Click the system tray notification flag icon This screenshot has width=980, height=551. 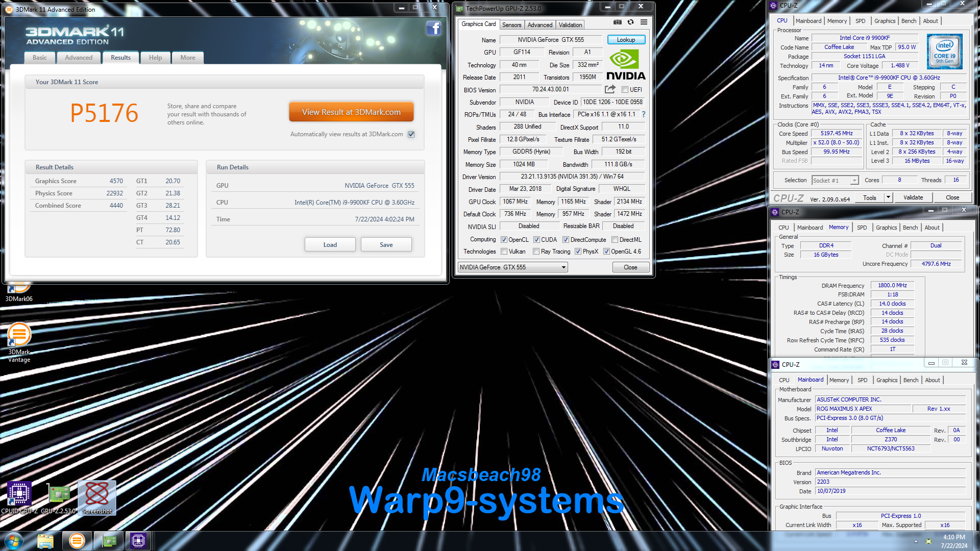(928, 541)
